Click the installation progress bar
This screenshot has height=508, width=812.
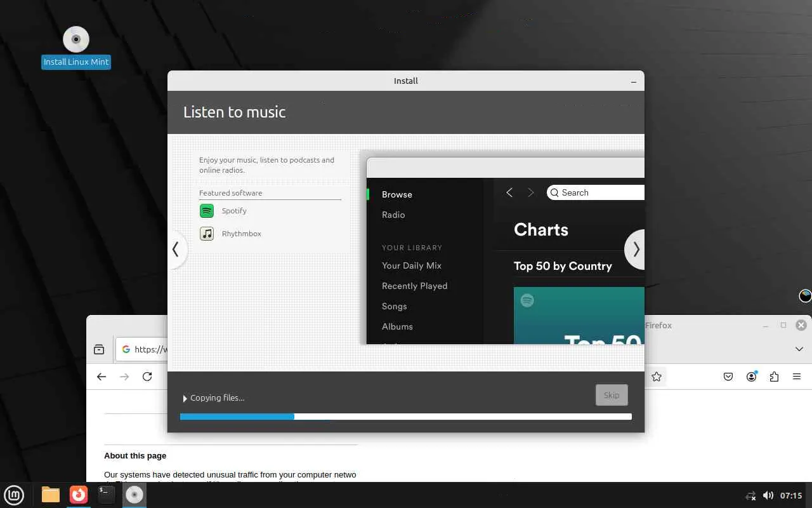406,417
